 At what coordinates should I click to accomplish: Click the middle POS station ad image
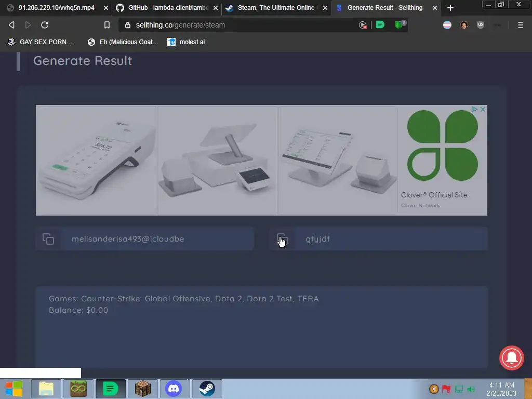[217, 160]
